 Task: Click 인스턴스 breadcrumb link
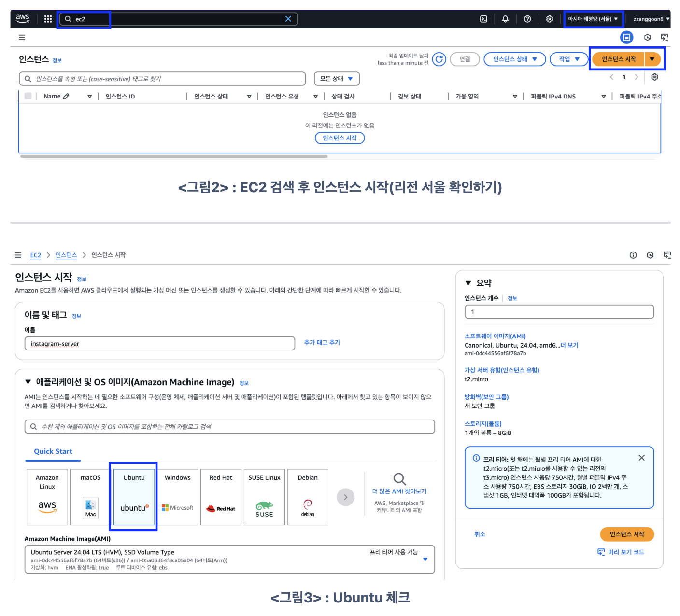[66, 255]
